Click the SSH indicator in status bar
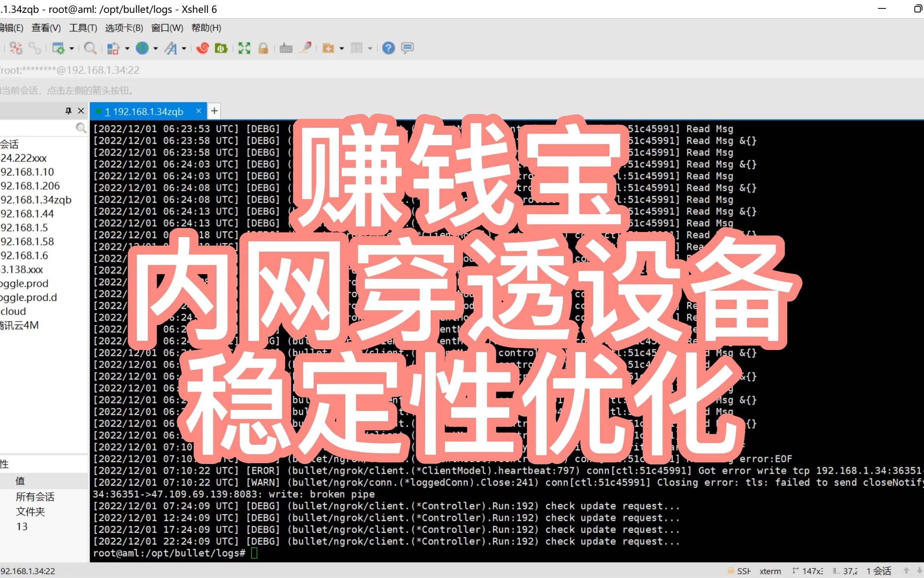 click(739, 571)
